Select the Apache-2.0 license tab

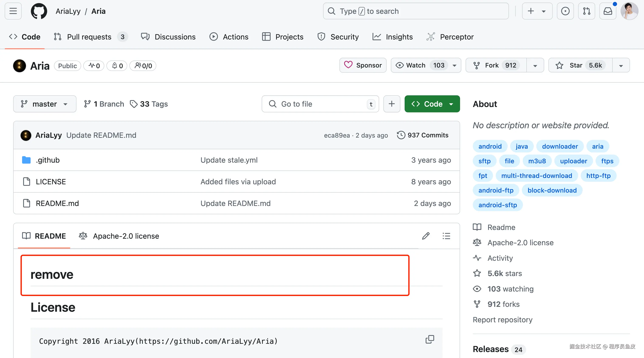coord(119,236)
